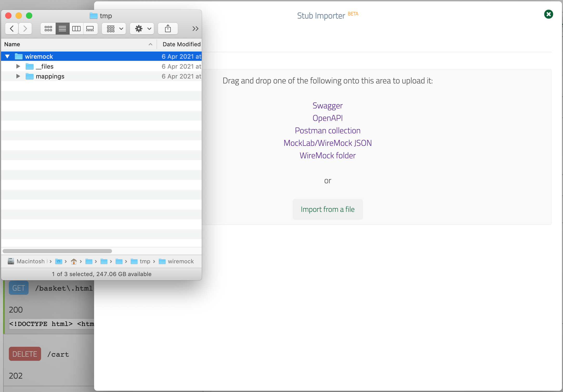The image size is (563, 392).
Task: Click WireMock folder link
Action: click(328, 155)
